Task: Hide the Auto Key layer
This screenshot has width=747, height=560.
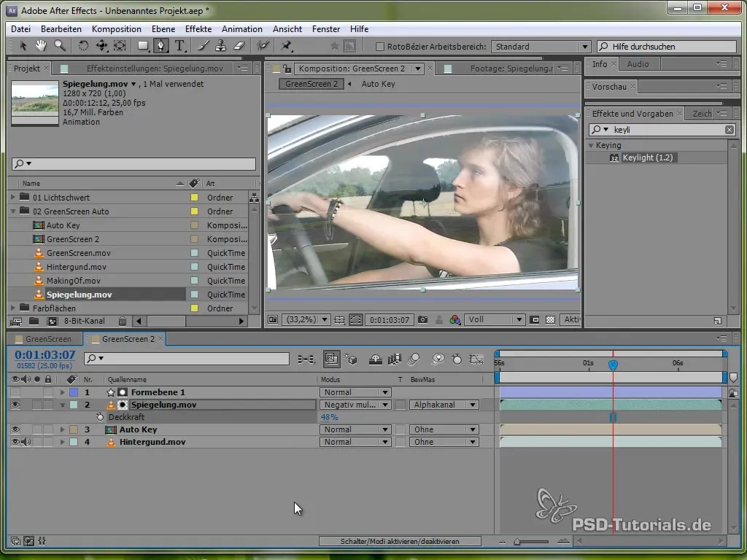Action: [x=15, y=429]
